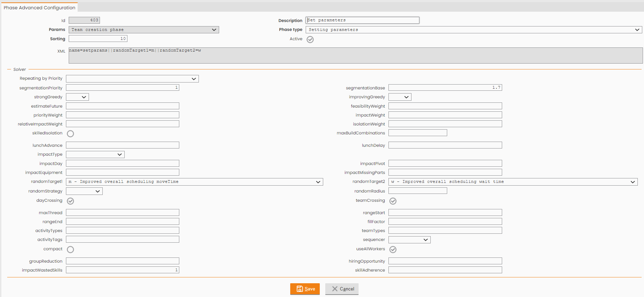
Task: Open the randomTarget2 dropdown
Action: (x=513, y=182)
